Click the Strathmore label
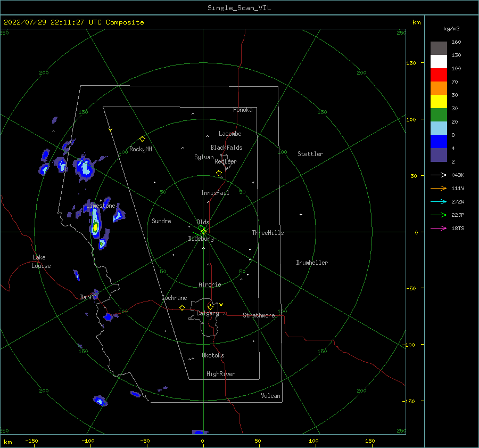This screenshot has width=479, height=448. (x=259, y=315)
